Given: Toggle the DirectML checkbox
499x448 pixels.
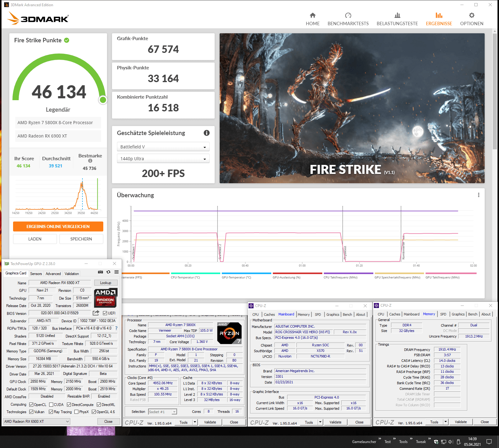Looking at the screenshot, I should (x=99, y=405).
